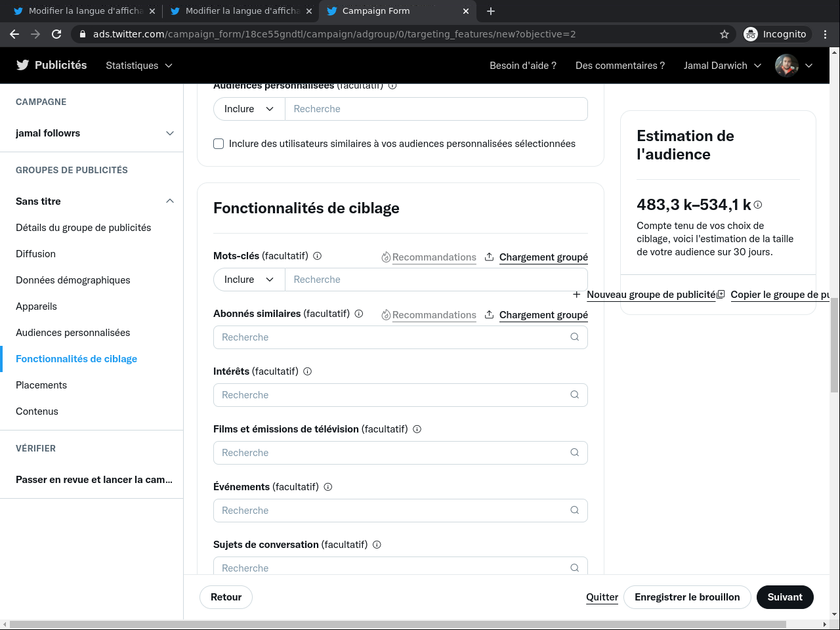The width and height of the screenshot is (840, 630).
Task: Click search icon in Films et émissions field
Action: tap(574, 453)
